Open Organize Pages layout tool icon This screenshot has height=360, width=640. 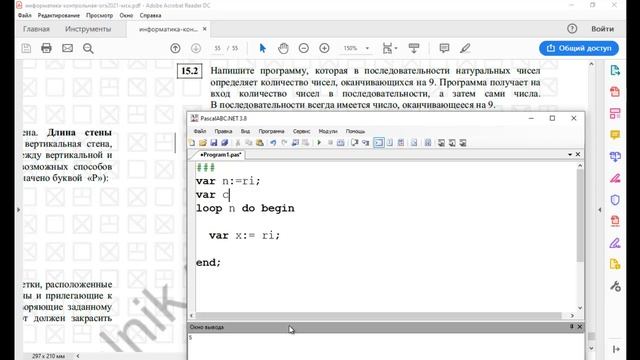tap(615, 113)
